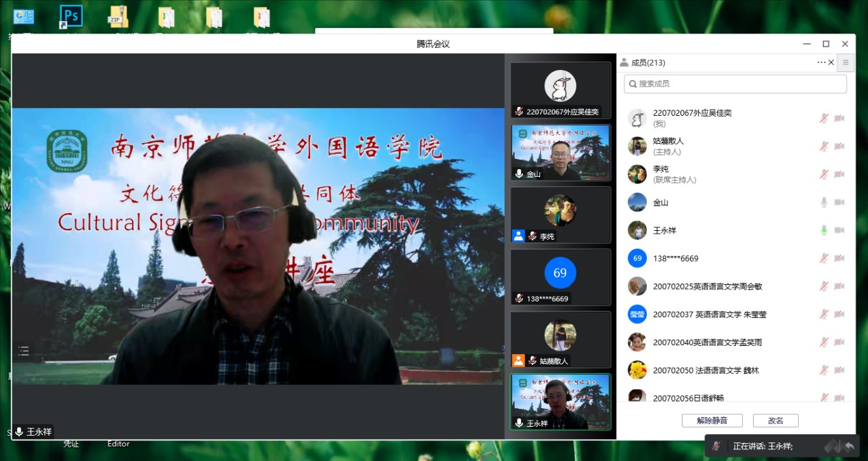Select 金山 video thumbnail in side strip
The image size is (868, 461).
560,153
